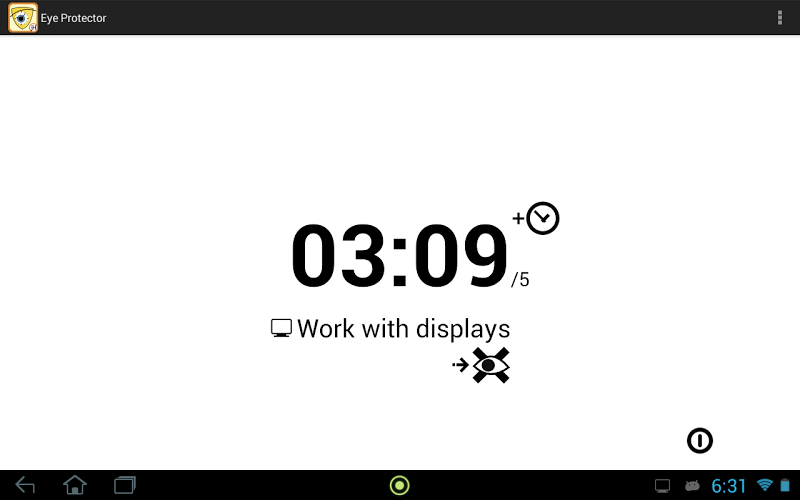Click the Wi-Fi signal indicator
Image resolution: width=800 pixels, height=500 pixels.
pos(765,485)
